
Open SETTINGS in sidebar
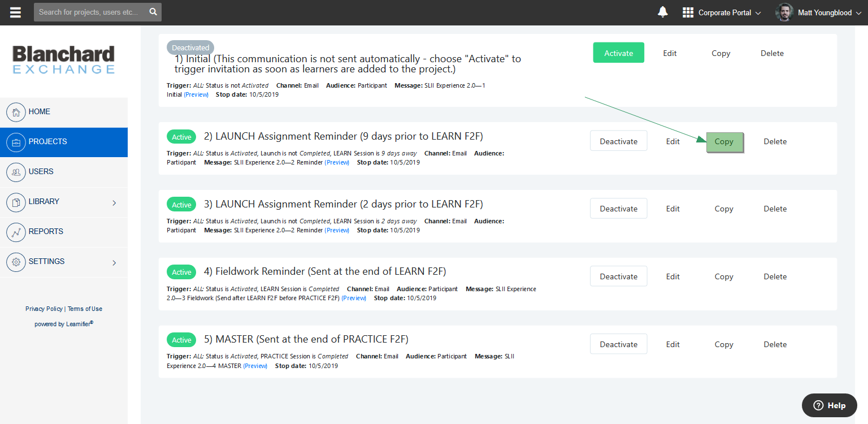64,262
